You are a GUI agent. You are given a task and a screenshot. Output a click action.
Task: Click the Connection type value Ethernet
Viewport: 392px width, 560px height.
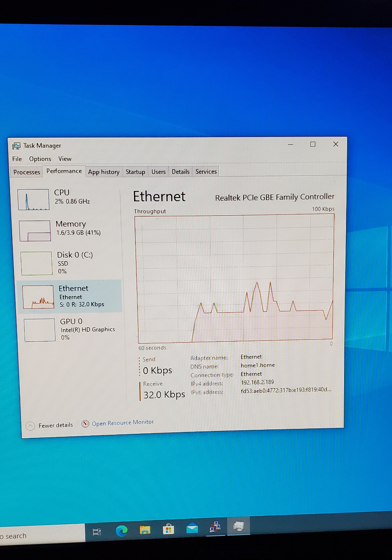point(251,374)
